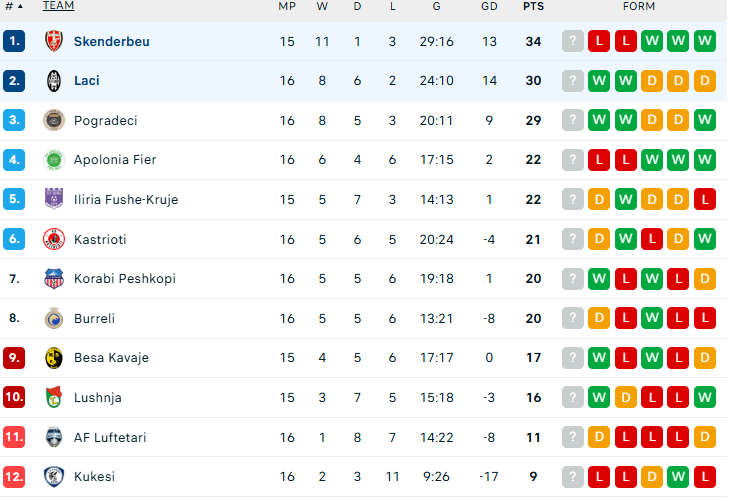Click the Iliria Fushe-Kruje purple crest

click(x=53, y=199)
